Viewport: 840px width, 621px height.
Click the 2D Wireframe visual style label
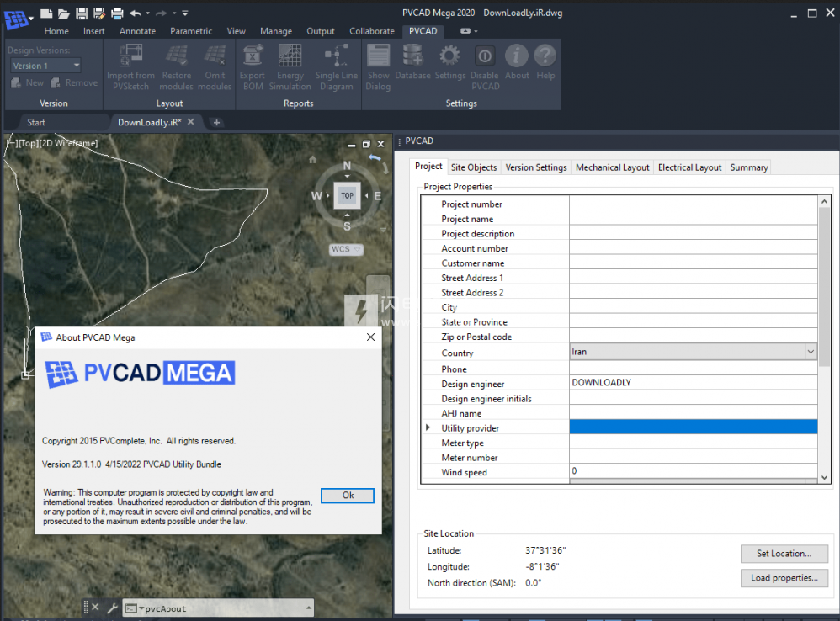pyautogui.click(x=68, y=143)
